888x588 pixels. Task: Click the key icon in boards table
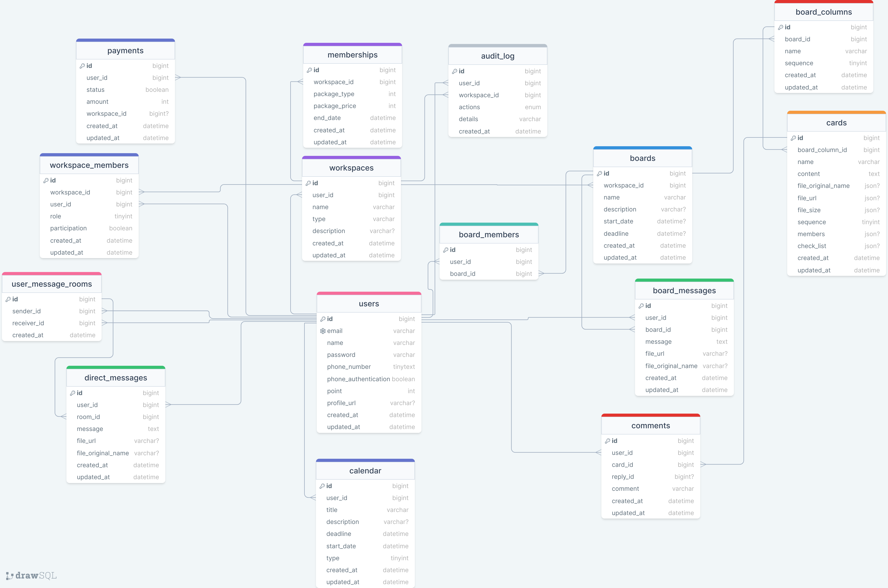(x=599, y=174)
